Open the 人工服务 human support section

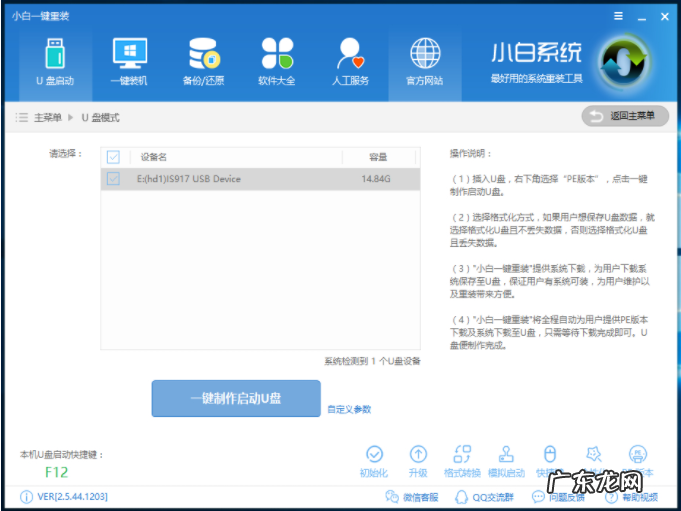point(350,62)
